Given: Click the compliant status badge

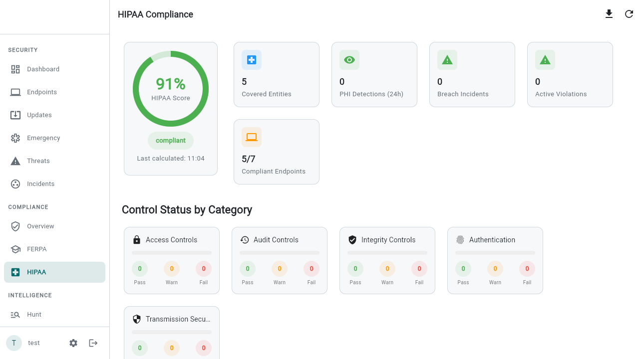Looking at the screenshot, I should click(171, 141).
